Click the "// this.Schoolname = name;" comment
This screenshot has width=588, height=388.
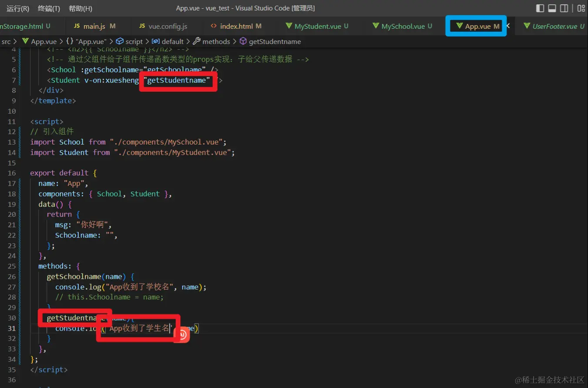[109, 297]
